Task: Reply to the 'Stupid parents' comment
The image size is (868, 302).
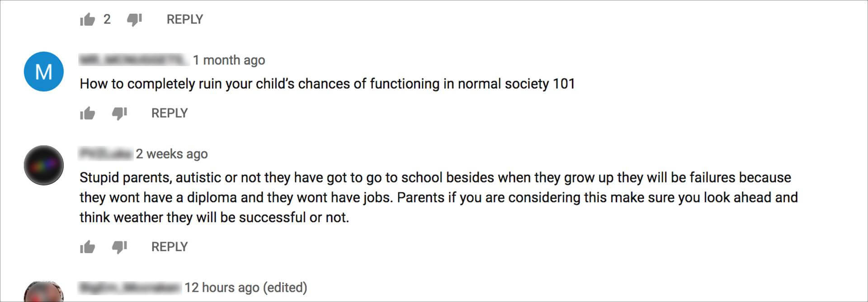Action: pyautogui.click(x=169, y=247)
